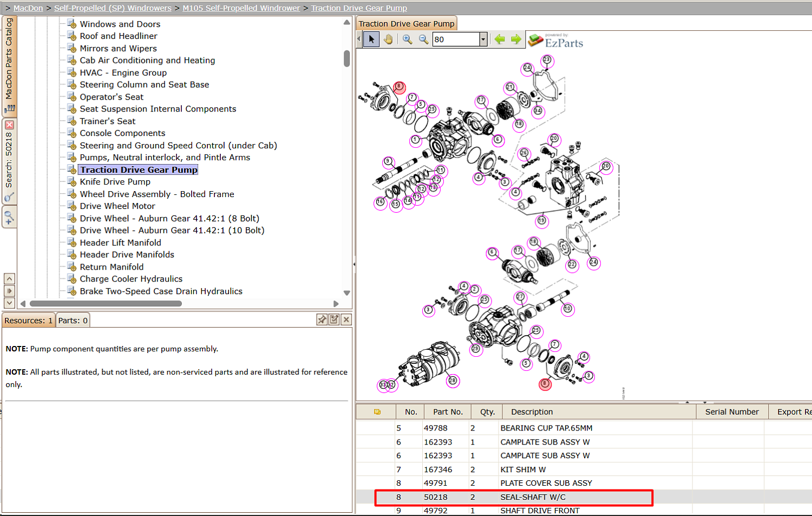
Task: Go to the next diagram with green right arrow
Action: [516, 39]
